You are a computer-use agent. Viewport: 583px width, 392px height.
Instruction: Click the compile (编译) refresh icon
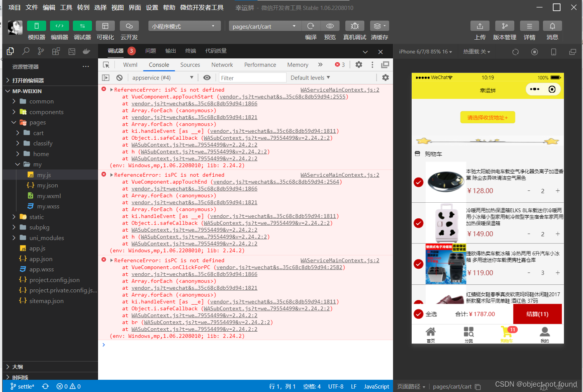[x=311, y=26]
